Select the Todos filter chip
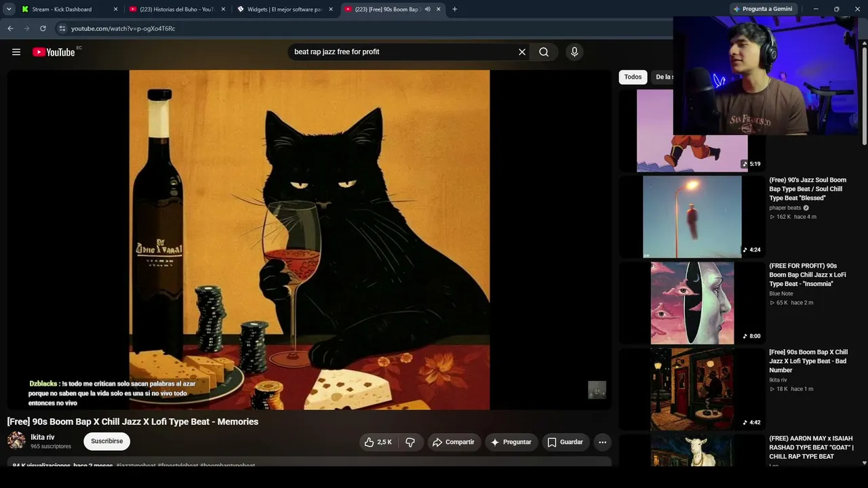Screen dimensions: 868x488 [633, 77]
